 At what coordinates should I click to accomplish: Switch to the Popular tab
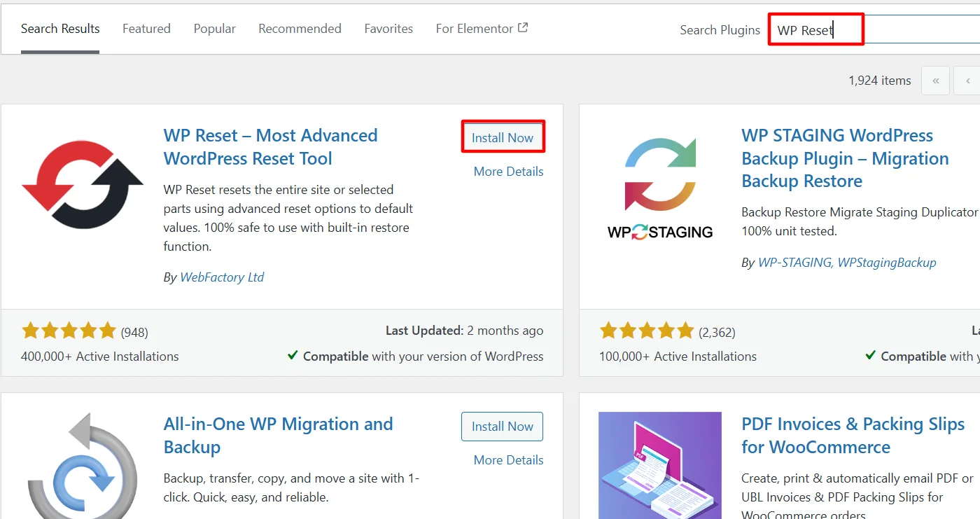[x=215, y=29]
